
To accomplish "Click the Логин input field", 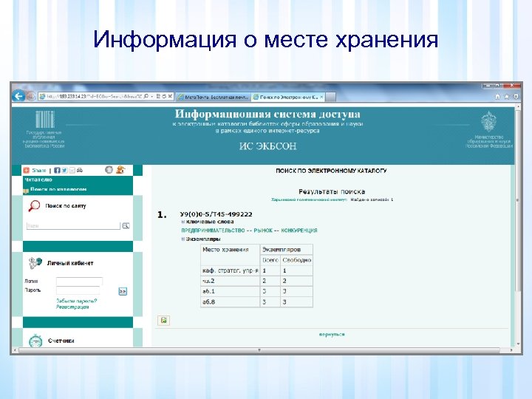I will [x=79, y=282].
